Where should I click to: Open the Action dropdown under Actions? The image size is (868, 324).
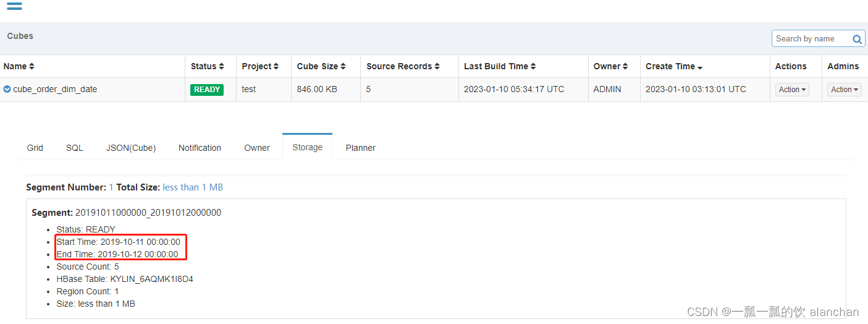click(x=792, y=90)
